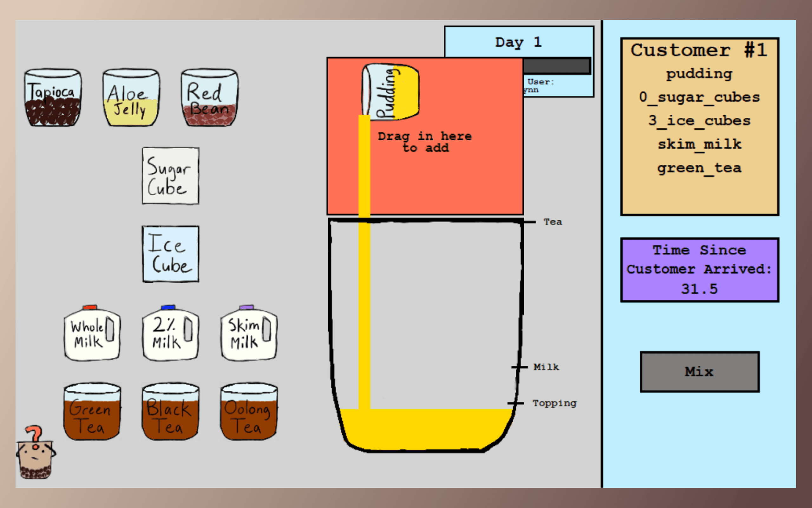Grab the Sugar Cube block
This screenshot has width=812, height=508.
click(170, 176)
